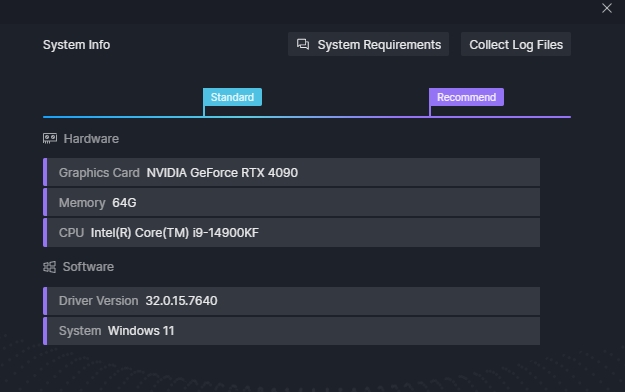625x392 pixels.
Task: Select the Graphics Card row
Action: click(291, 172)
